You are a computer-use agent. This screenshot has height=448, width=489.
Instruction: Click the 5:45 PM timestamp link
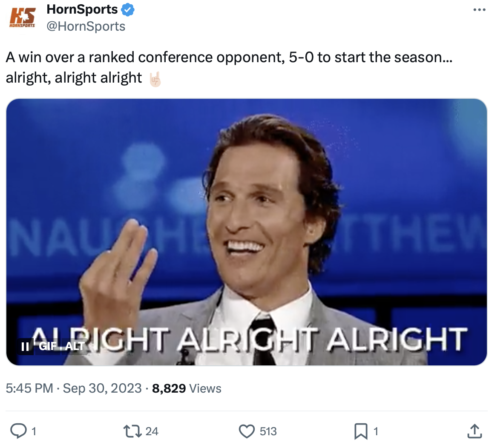pos(29,388)
